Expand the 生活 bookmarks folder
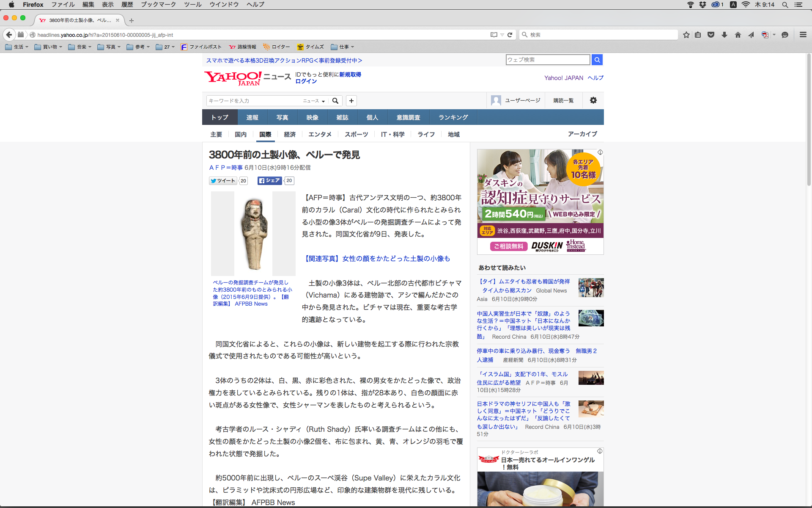This screenshot has height=508, width=812. coord(17,47)
